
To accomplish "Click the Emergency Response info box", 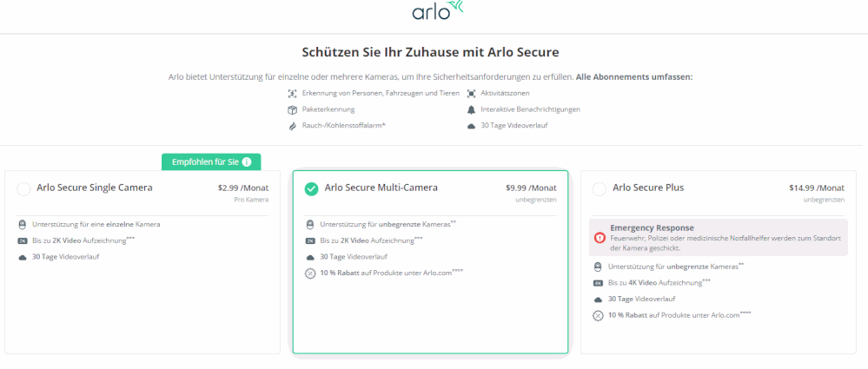I will coord(719,237).
